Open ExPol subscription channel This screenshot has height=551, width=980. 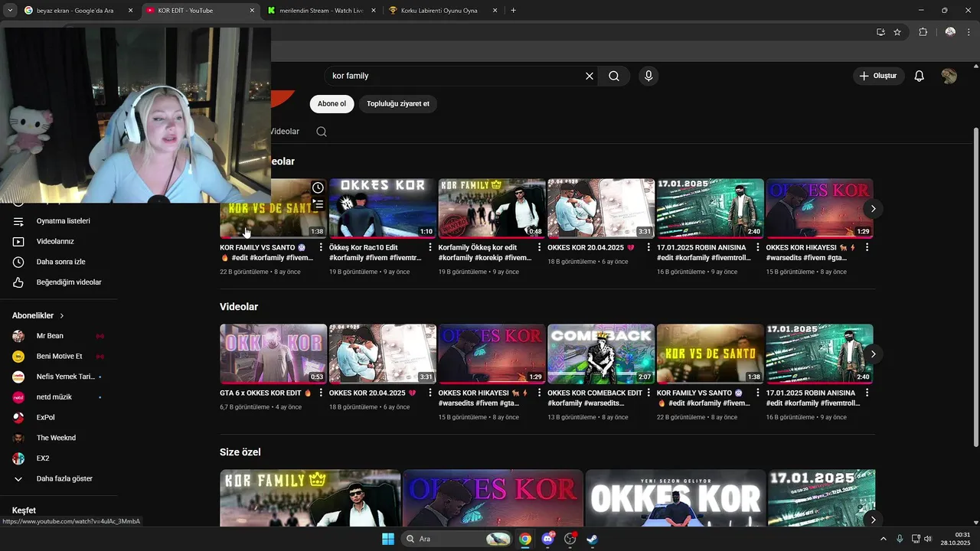point(58,417)
